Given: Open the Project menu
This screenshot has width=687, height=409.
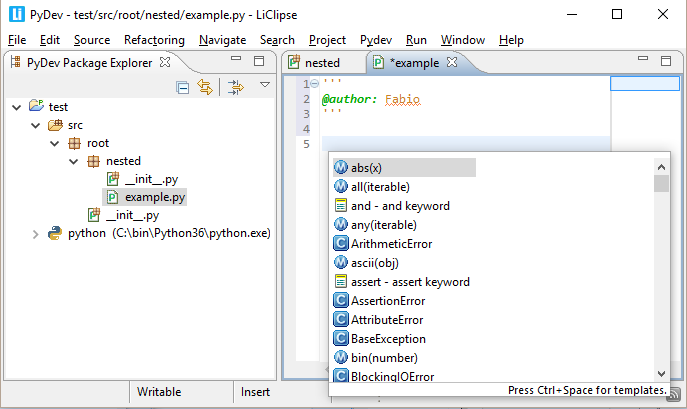Looking at the screenshot, I should 327,40.
